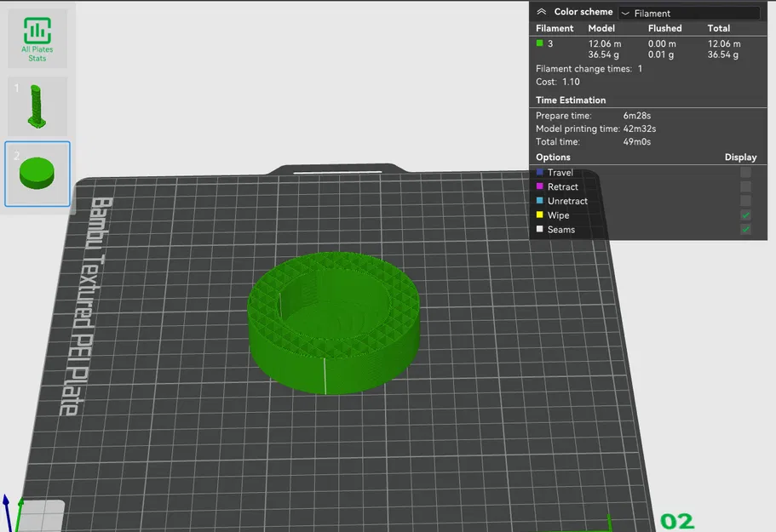The width and height of the screenshot is (776, 532).
Task: Collapse the Color scheme panel
Action: (542, 12)
